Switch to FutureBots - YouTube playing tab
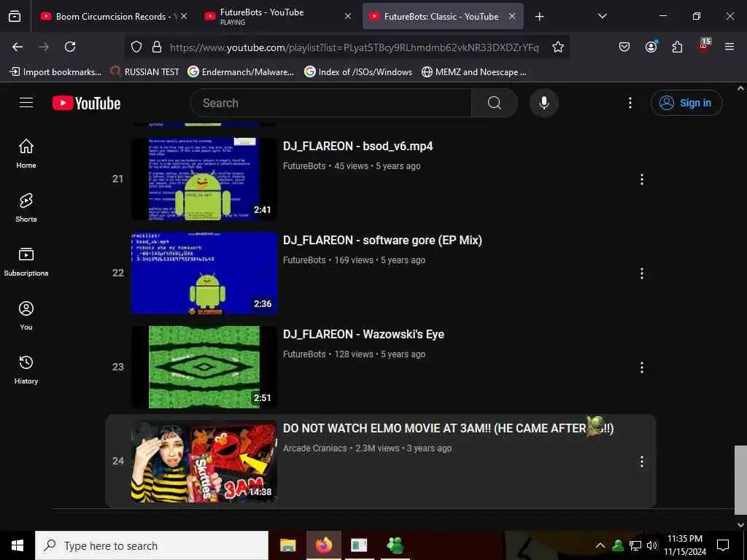Image resolution: width=747 pixels, height=560 pixels. [x=279, y=17]
